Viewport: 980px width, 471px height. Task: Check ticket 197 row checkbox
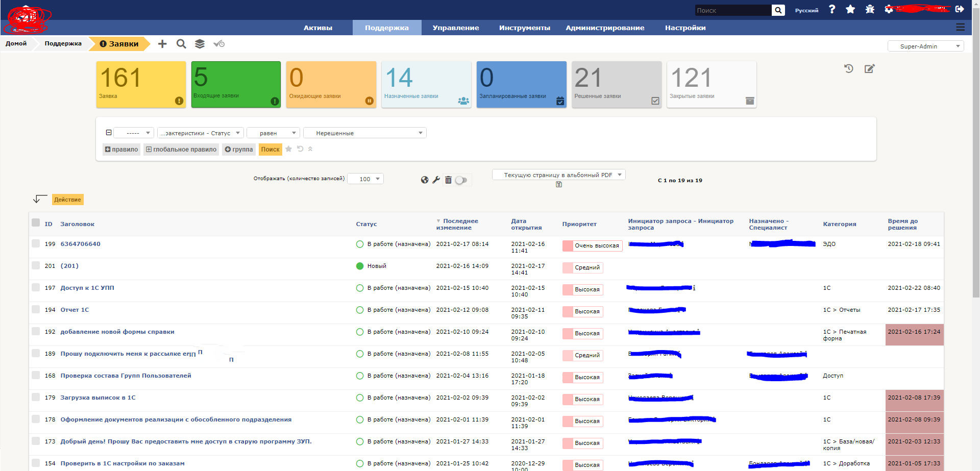(x=36, y=287)
